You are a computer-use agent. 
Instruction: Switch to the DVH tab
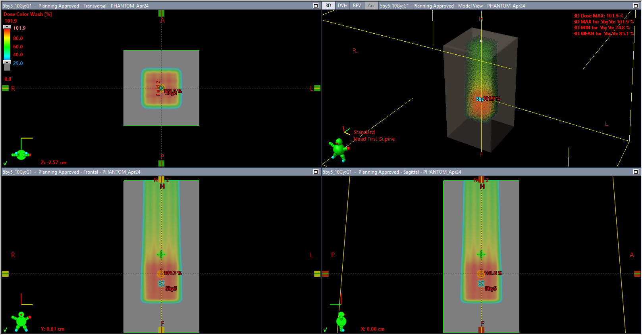[x=342, y=6]
